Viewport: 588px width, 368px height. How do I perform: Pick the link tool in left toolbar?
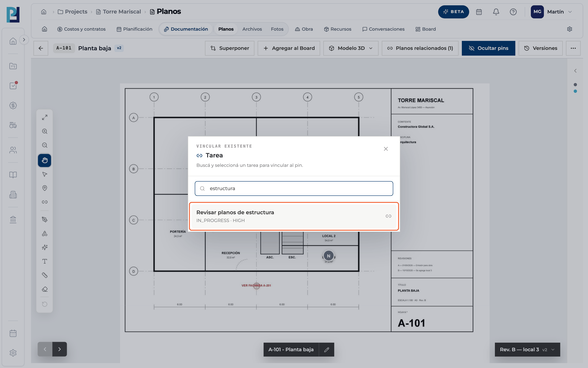point(45,202)
